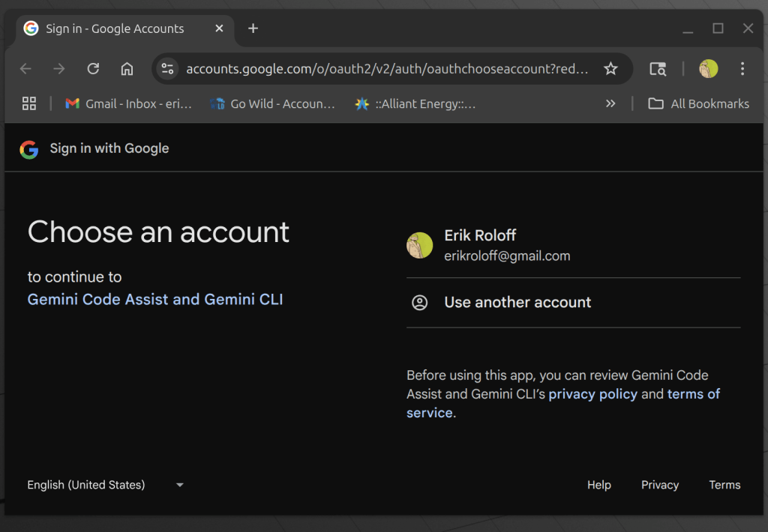Choose the Erik Roloff account
The image size is (768, 532).
506,245
